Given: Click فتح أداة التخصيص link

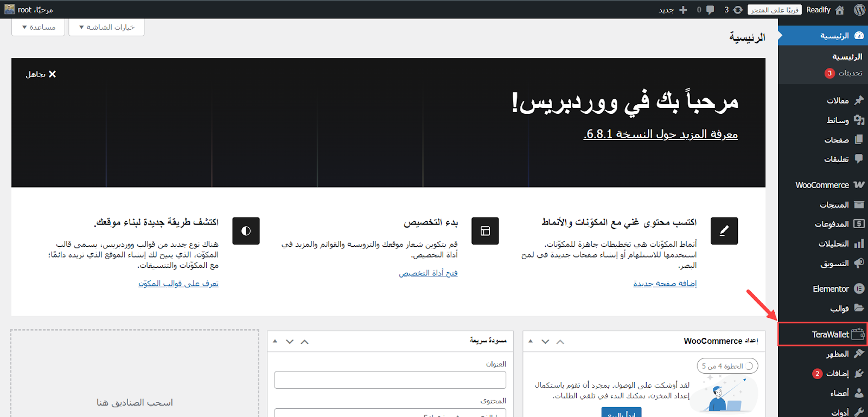Looking at the screenshot, I should click(x=428, y=273).
